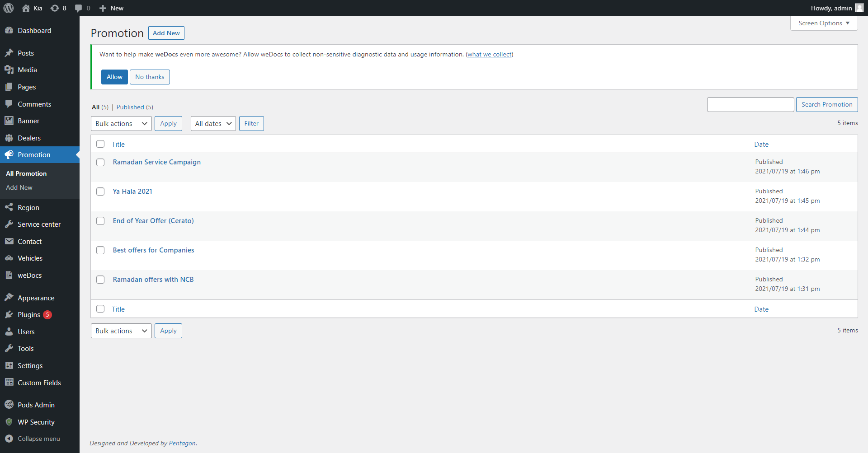The width and height of the screenshot is (868, 453).
Task: Click the top Apply button
Action: tap(168, 123)
